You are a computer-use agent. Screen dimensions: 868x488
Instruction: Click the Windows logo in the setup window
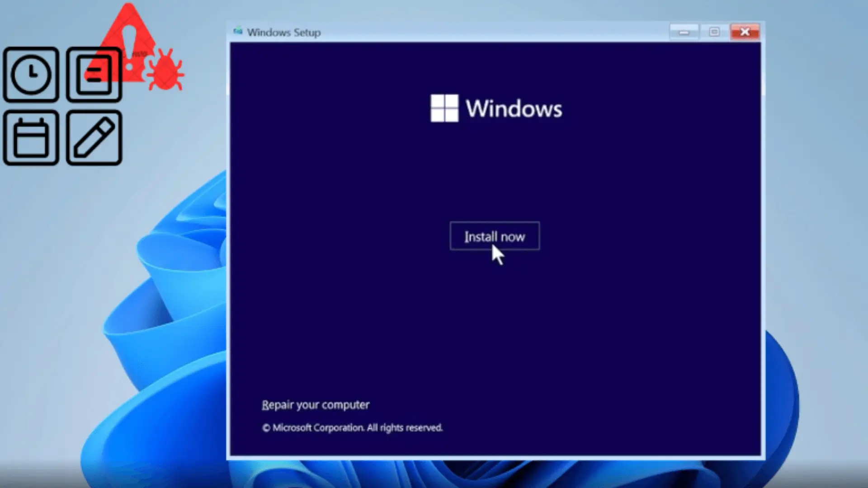[444, 108]
